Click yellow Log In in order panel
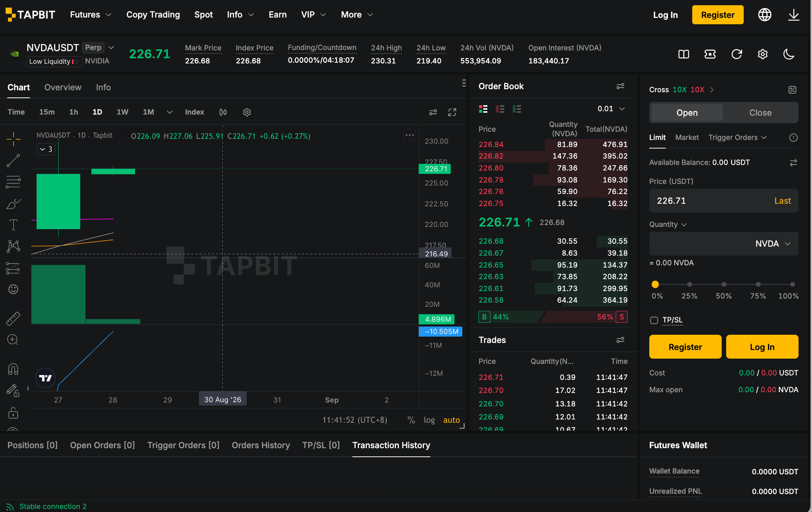Viewport: 812px width, 512px height. [762, 347]
